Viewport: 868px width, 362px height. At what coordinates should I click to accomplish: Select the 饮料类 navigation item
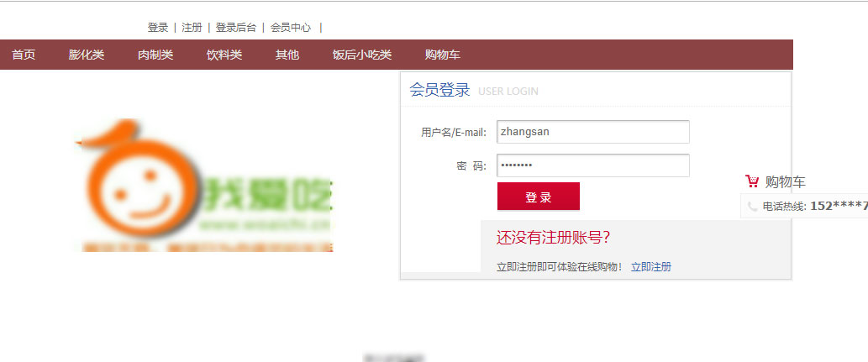[x=224, y=55]
